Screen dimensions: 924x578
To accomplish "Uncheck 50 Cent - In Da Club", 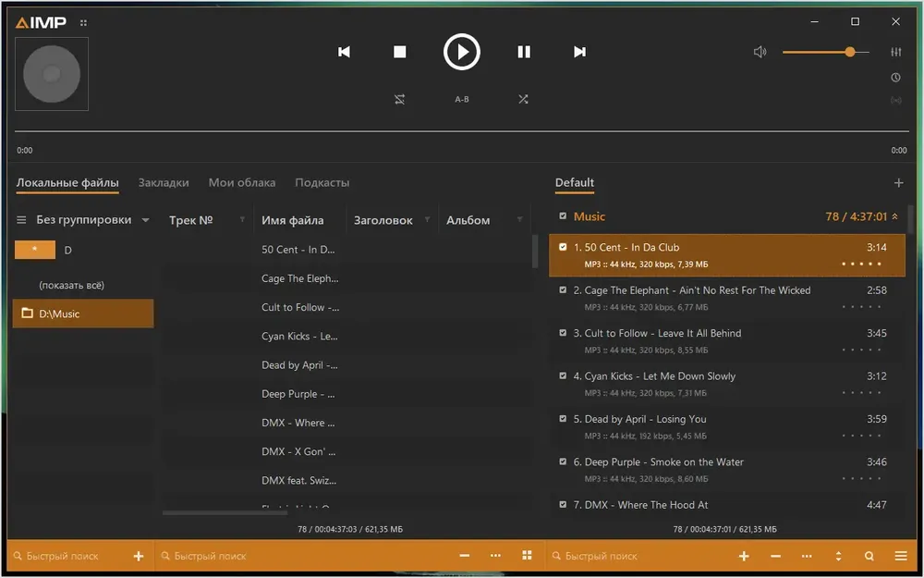I will click(x=563, y=247).
